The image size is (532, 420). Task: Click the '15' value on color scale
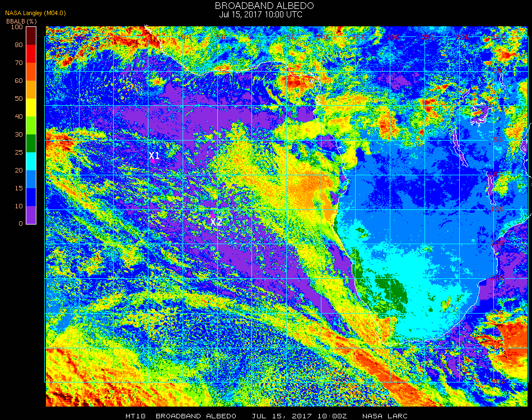(x=18, y=188)
